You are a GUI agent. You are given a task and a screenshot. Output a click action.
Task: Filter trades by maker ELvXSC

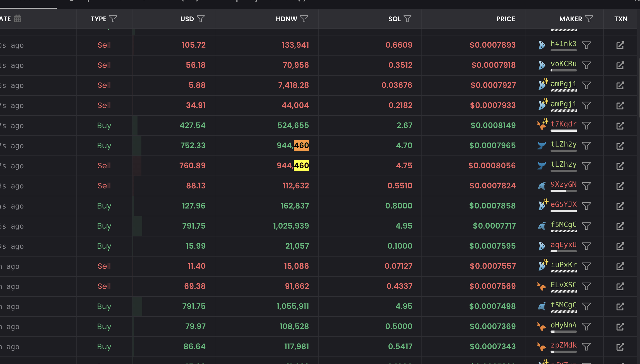click(x=586, y=286)
